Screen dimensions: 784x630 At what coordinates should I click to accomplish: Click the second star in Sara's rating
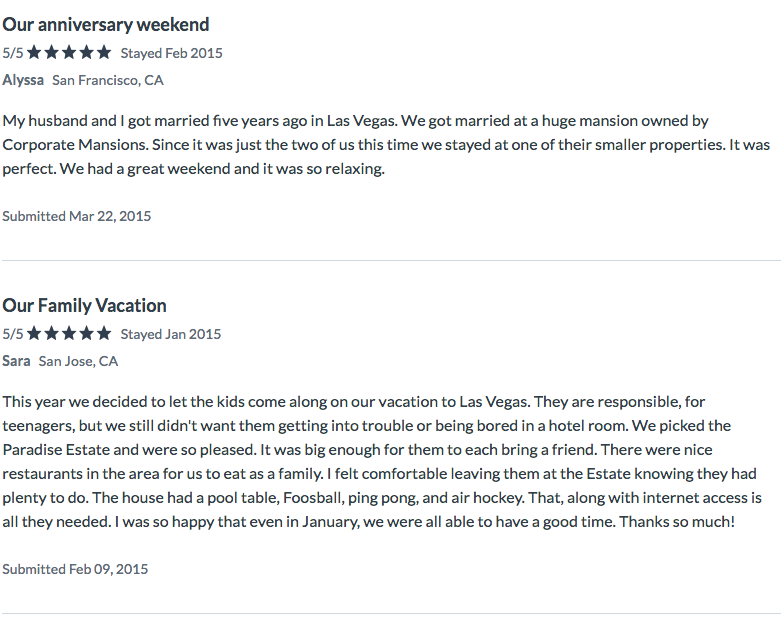tap(52, 333)
